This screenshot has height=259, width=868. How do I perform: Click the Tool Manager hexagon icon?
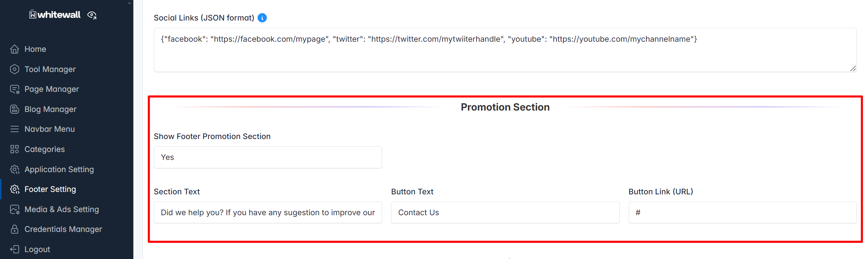15,69
